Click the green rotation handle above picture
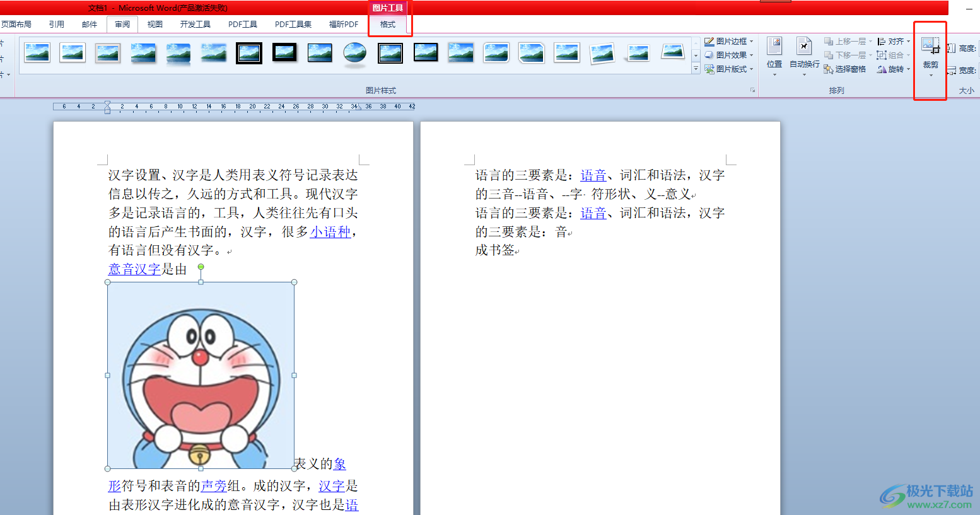This screenshot has width=980, height=515. [201, 267]
